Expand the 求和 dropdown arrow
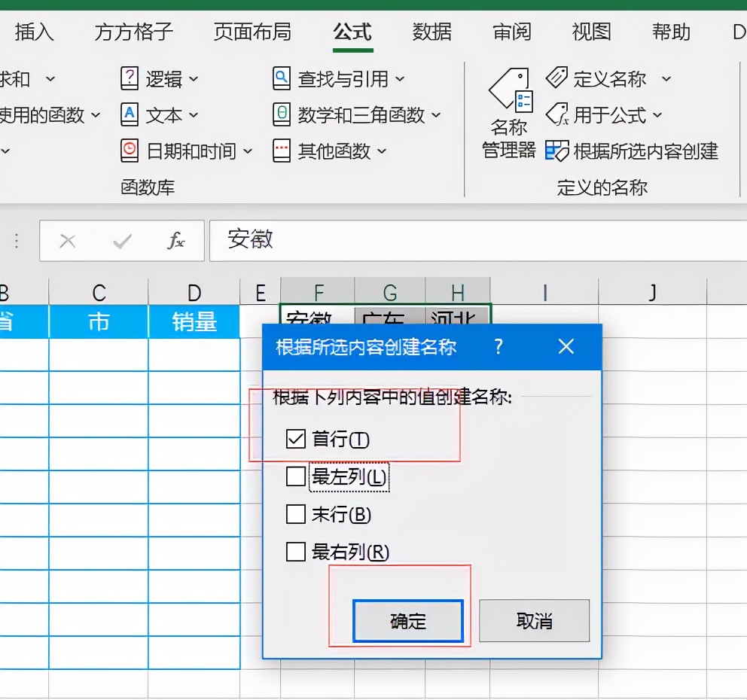 coord(50,79)
